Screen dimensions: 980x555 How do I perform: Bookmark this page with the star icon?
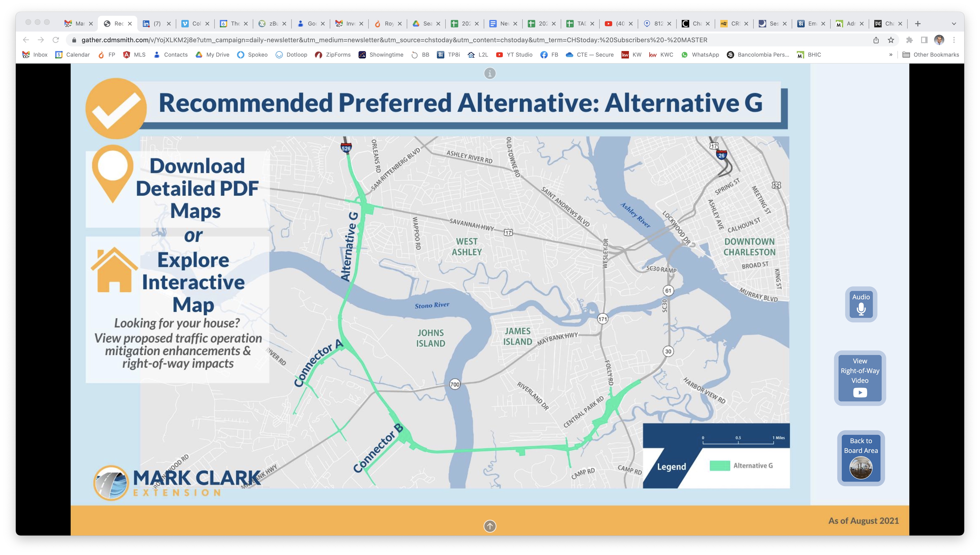pos(890,40)
